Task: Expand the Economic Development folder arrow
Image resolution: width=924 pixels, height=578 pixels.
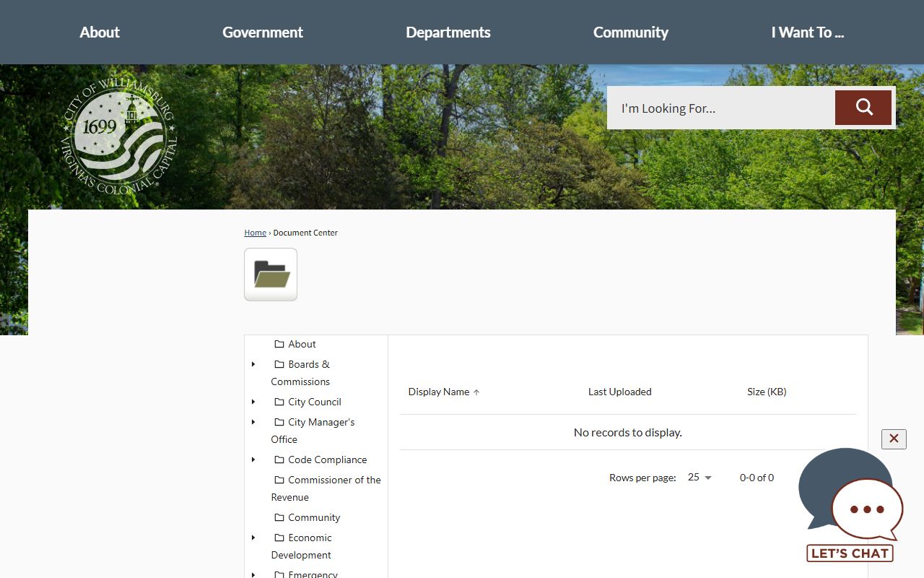Action: 253,538
